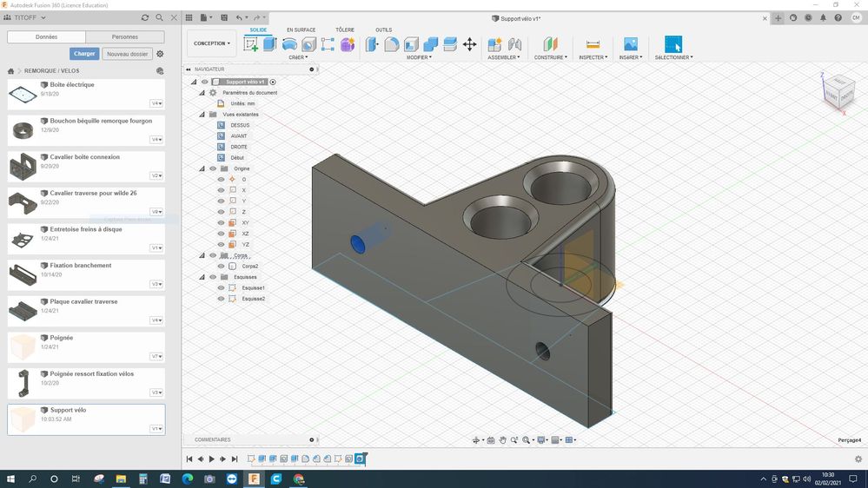Select the Press Pull tool
868x488 pixels.
[372, 44]
